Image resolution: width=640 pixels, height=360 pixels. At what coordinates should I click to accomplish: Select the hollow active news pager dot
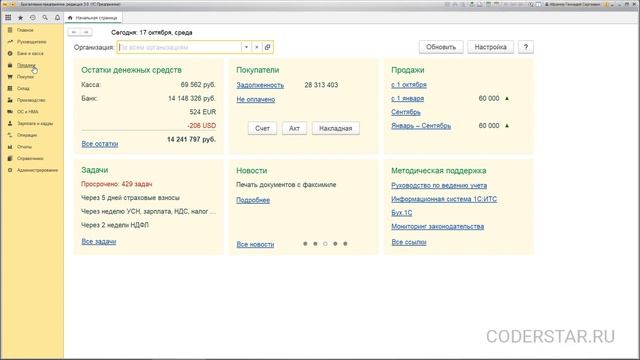325,244
